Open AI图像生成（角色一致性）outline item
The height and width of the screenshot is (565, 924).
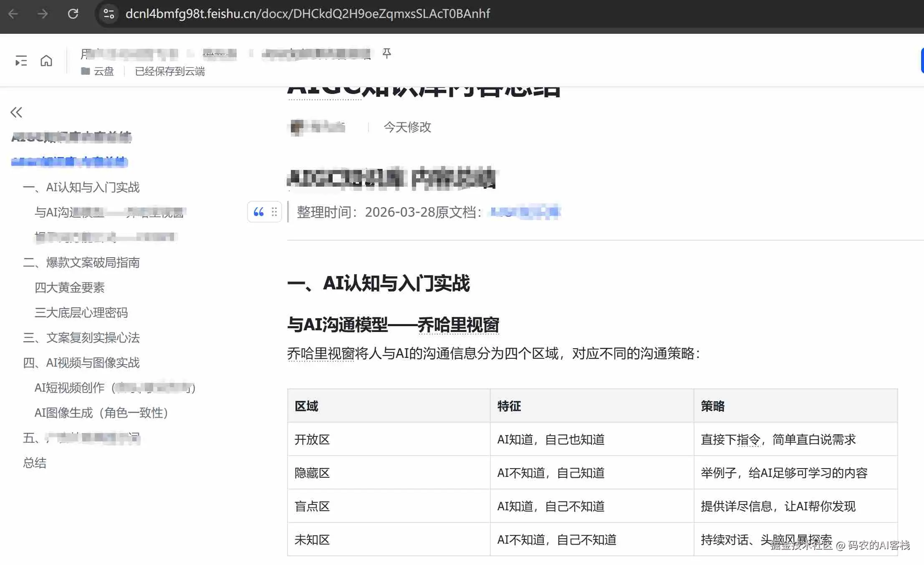(101, 413)
